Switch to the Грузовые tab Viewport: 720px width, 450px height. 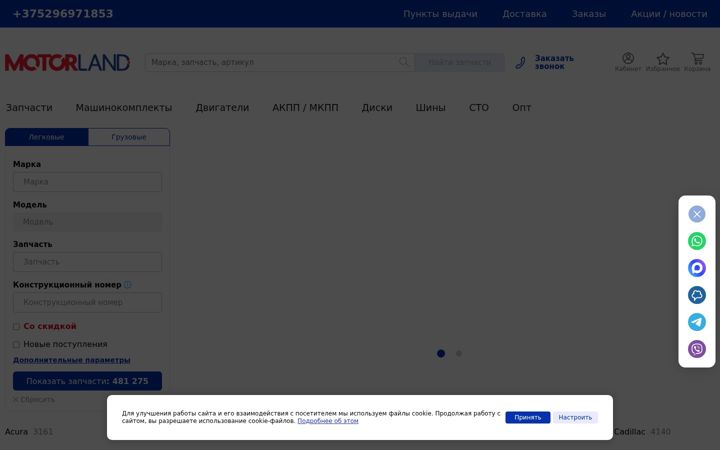coord(129,137)
